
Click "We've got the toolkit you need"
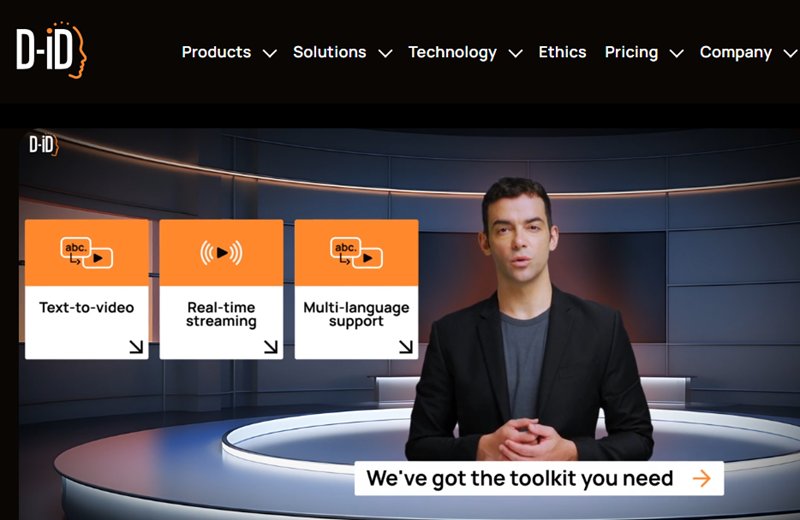[x=519, y=478]
